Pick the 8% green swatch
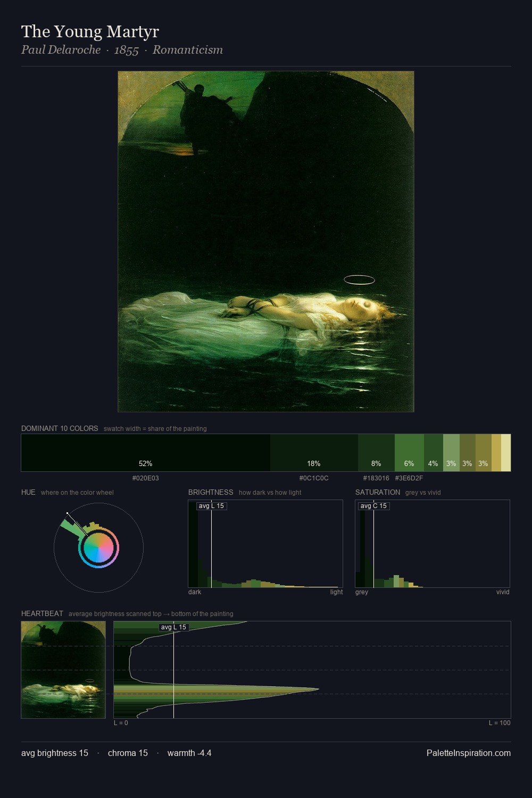Image resolution: width=532 pixels, height=798 pixels. click(376, 453)
